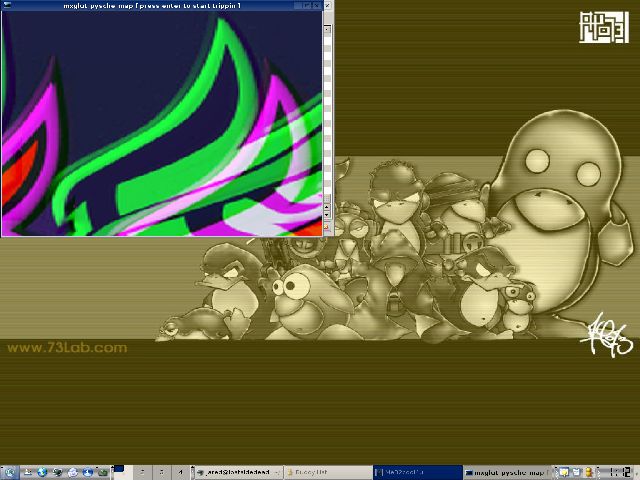Click the green launcher icon in panel
Viewport: 640px width, 480px height.
tap(102, 472)
